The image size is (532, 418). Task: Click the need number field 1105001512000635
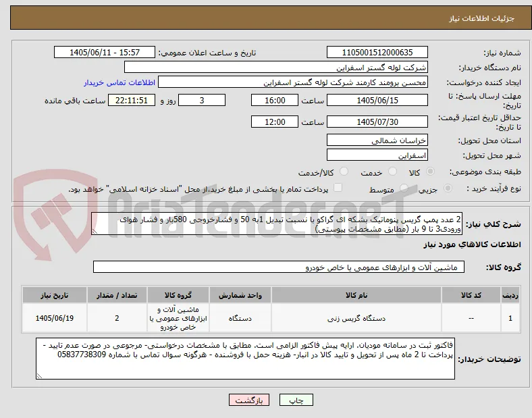(x=377, y=52)
